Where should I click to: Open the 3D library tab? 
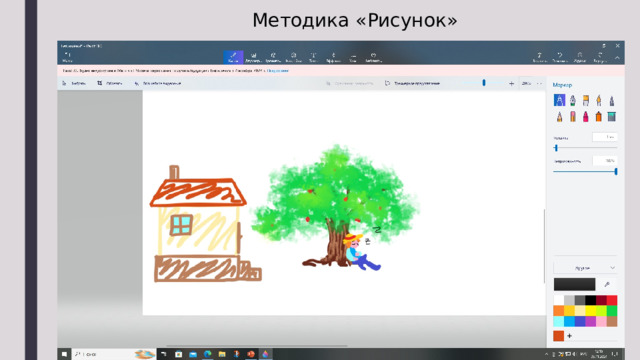[x=373, y=57]
